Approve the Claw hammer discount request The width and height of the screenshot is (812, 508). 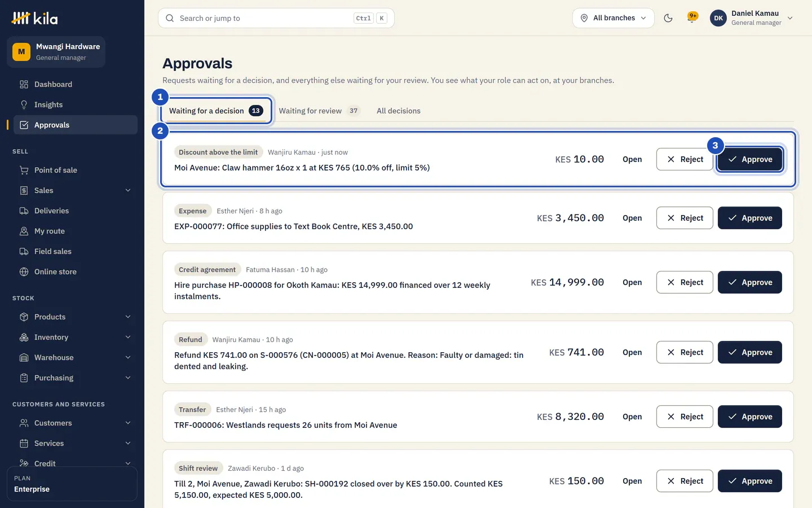(749, 159)
